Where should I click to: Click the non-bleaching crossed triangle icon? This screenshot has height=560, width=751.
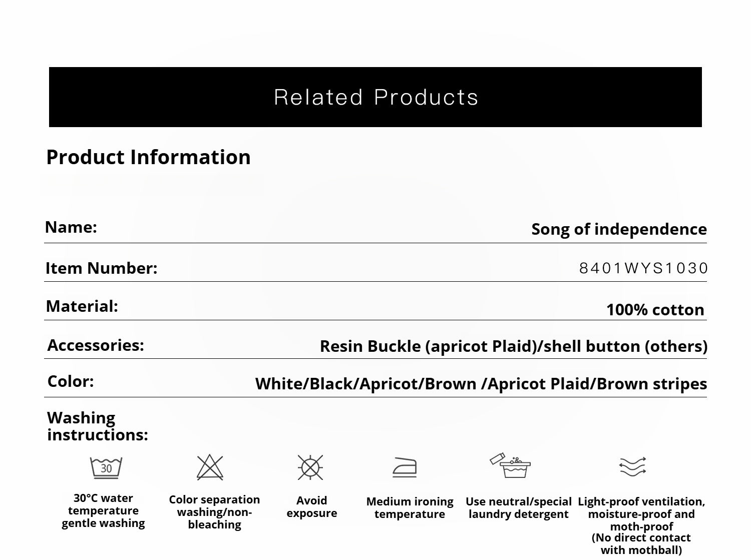point(210,468)
